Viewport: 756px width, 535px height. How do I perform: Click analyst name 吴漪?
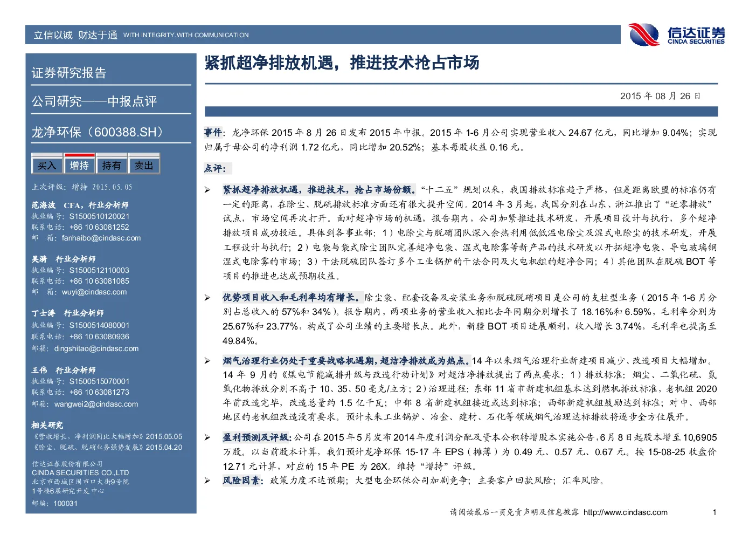click(x=39, y=259)
